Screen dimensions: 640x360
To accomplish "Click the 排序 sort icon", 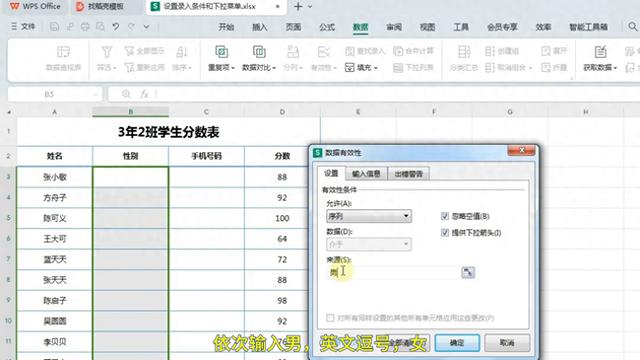I will [x=181, y=52].
